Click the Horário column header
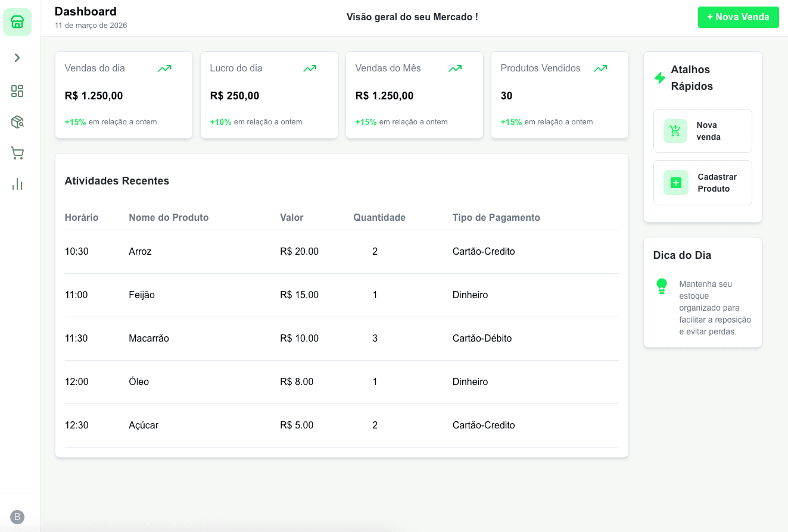This screenshot has height=532, width=788. coord(82,217)
